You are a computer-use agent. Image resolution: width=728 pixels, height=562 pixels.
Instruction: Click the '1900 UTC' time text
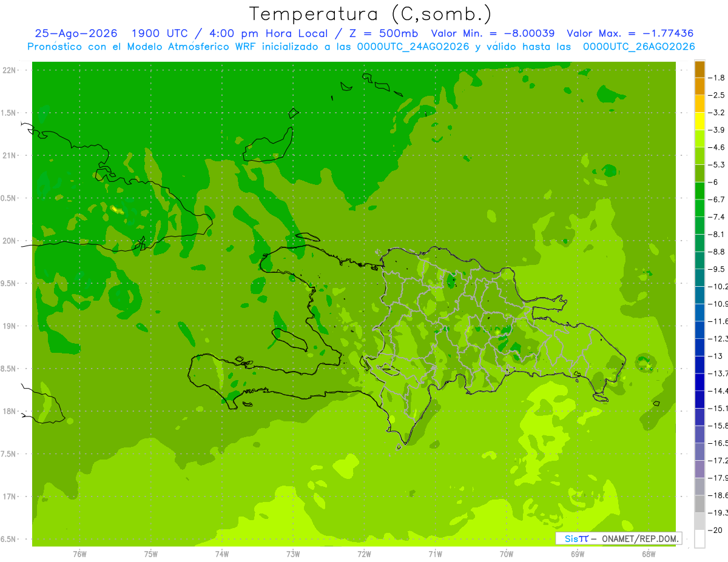pyautogui.click(x=160, y=33)
